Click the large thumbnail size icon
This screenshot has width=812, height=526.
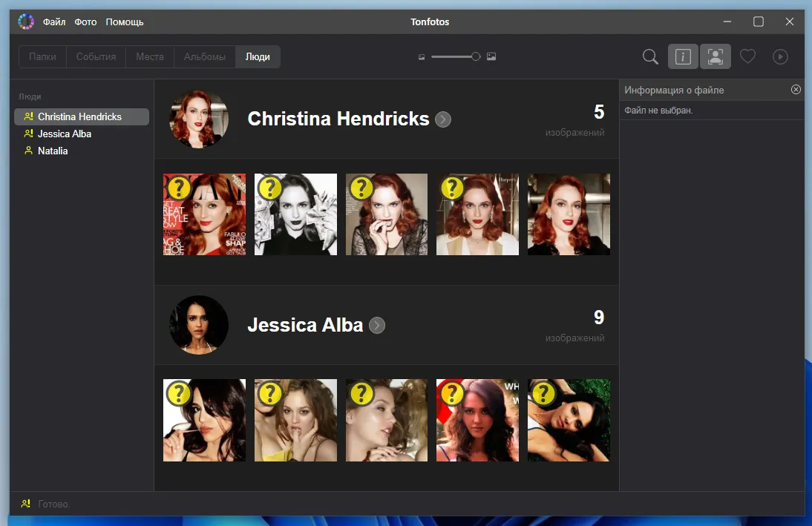(491, 57)
